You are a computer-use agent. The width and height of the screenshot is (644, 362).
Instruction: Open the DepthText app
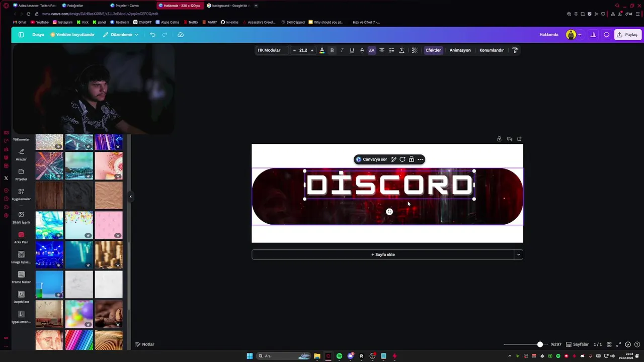(x=21, y=297)
